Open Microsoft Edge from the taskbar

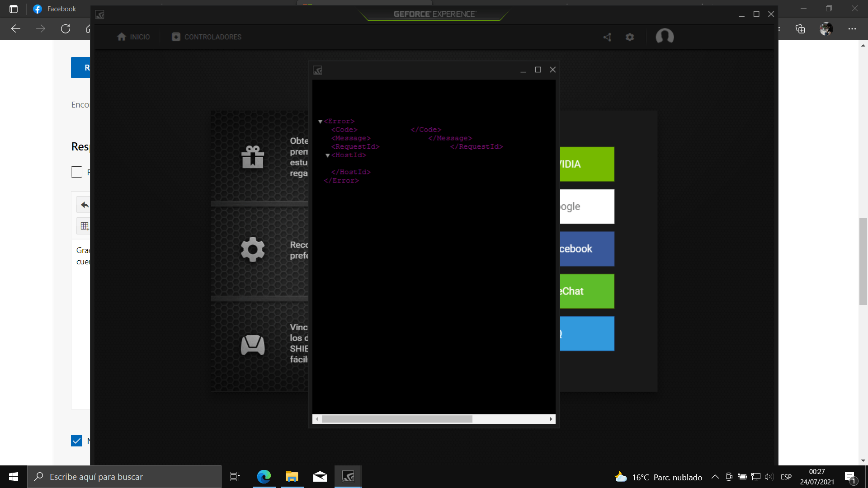point(264,477)
